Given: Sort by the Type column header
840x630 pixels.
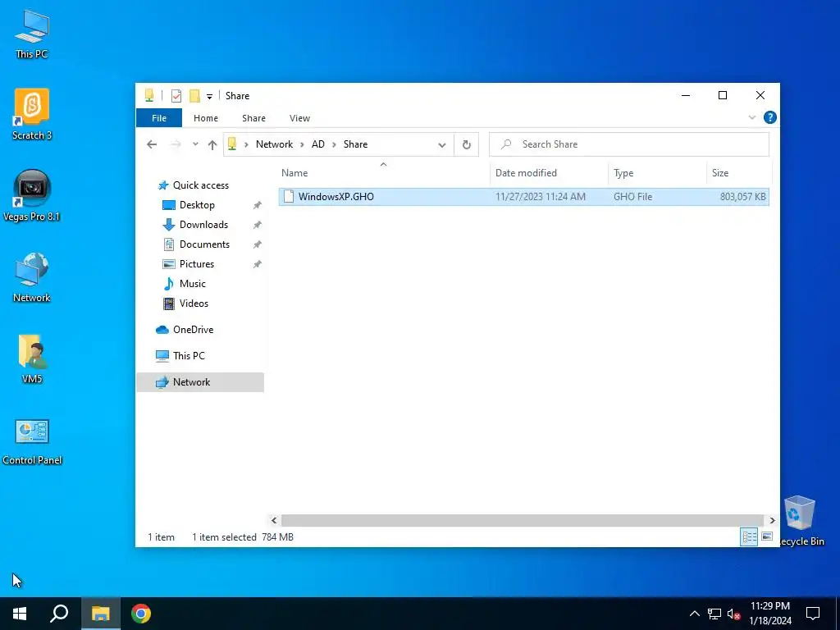Looking at the screenshot, I should click(x=657, y=173).
